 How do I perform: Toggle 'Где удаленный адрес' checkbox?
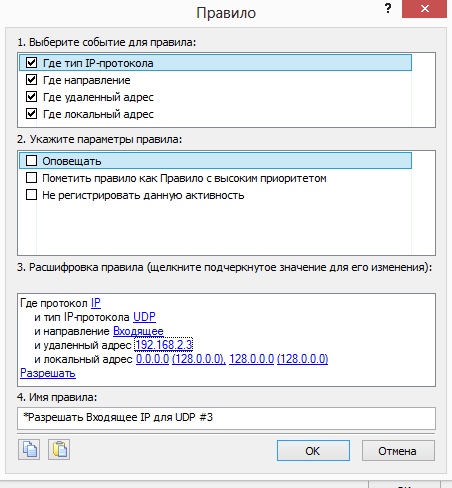coord(31,97)
